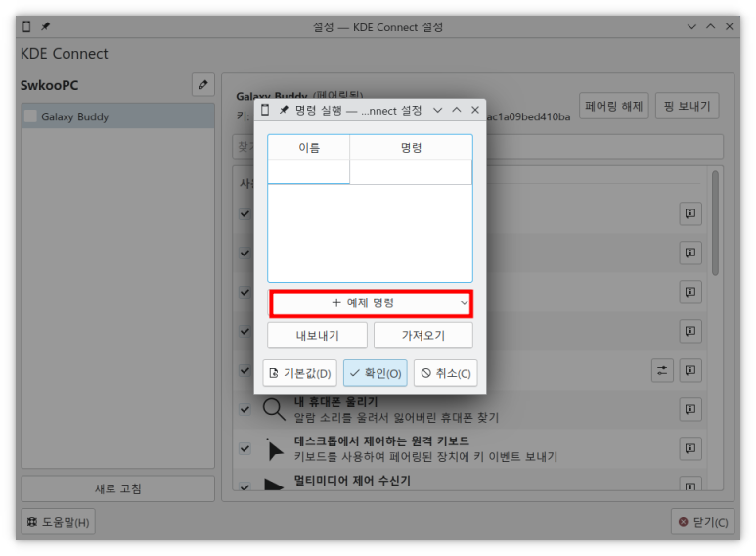
Task: Click 닫기(C) in the KDE Connect window
Action: pos(702,522)
